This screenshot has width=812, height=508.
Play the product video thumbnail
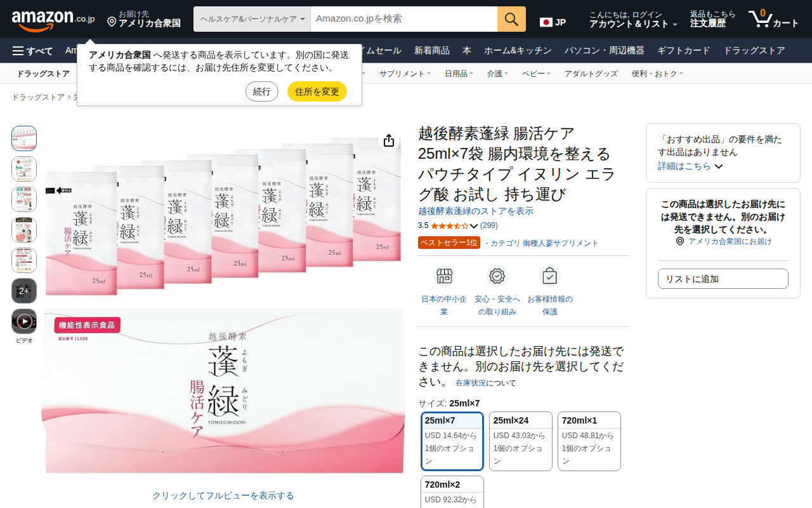click(x=24, y=321)
